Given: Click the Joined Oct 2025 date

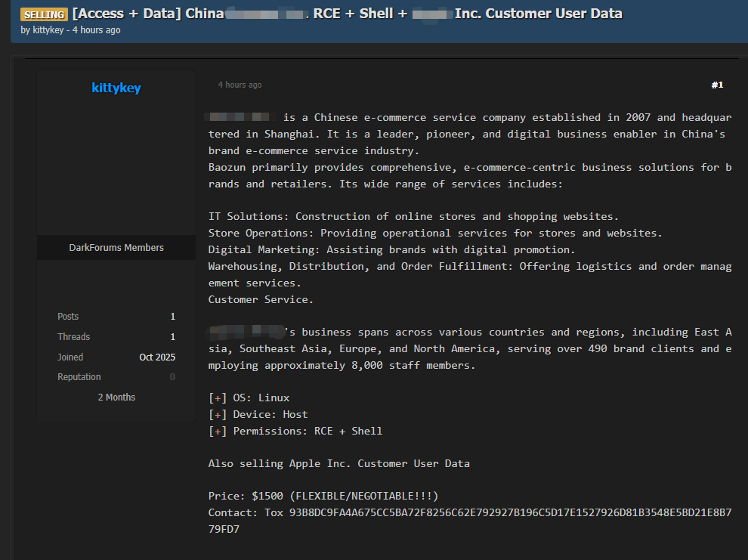Looking at the screenshot, I should tap(157, 357).
